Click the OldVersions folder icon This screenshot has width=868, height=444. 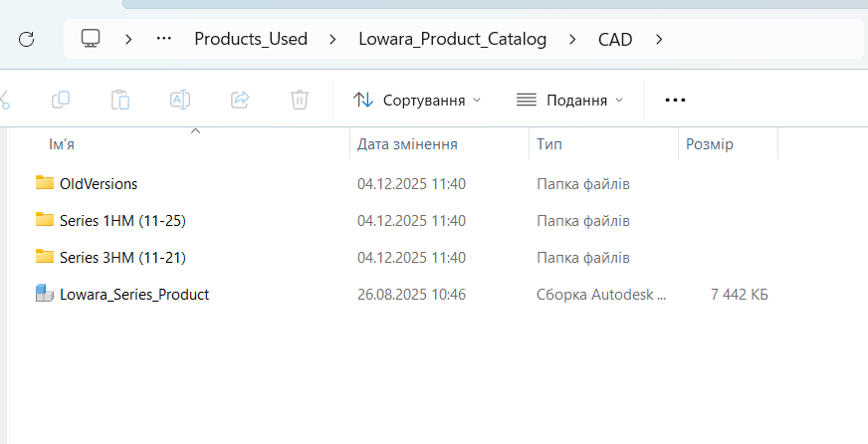click(x=44, y=182)
